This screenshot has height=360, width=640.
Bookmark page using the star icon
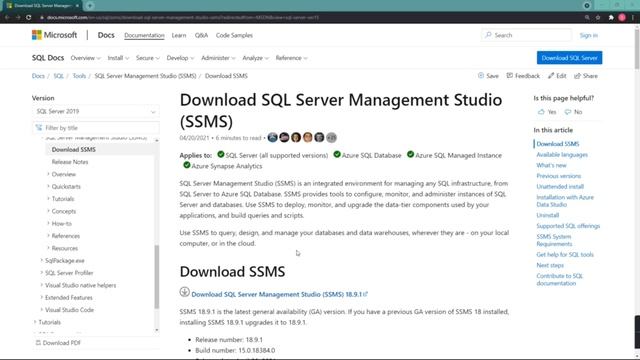coord(598,18)
